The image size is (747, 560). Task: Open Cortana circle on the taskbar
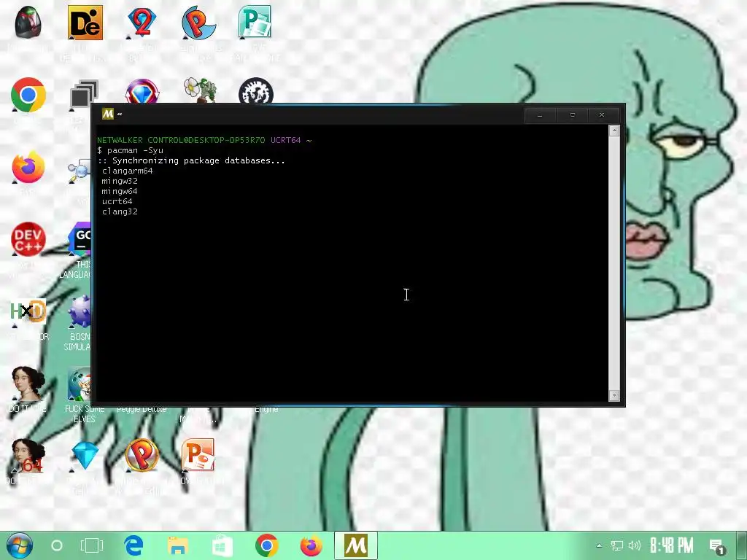tap(57, 545)
